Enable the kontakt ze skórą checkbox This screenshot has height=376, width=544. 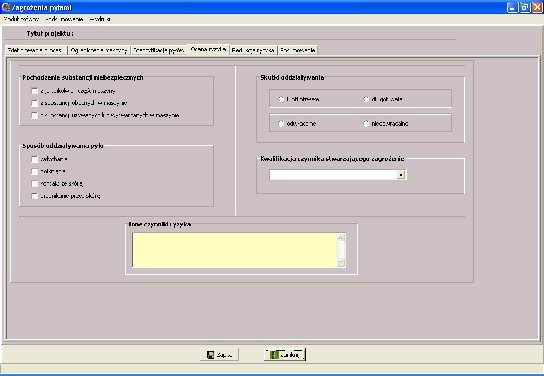(x=34, y=183)
